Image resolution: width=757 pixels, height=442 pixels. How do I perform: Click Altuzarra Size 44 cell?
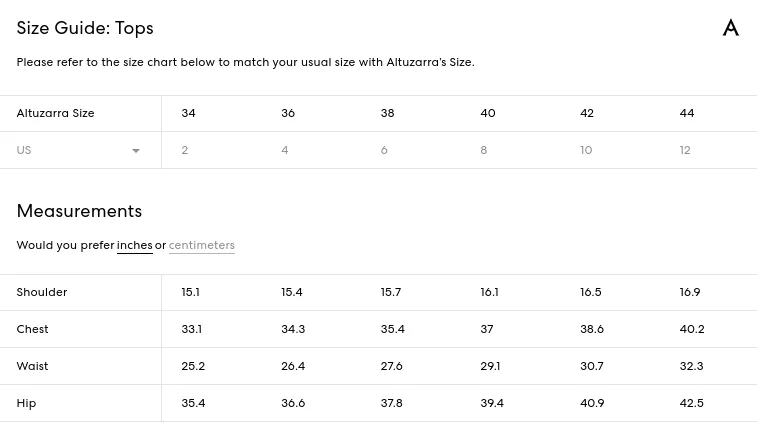687,113
